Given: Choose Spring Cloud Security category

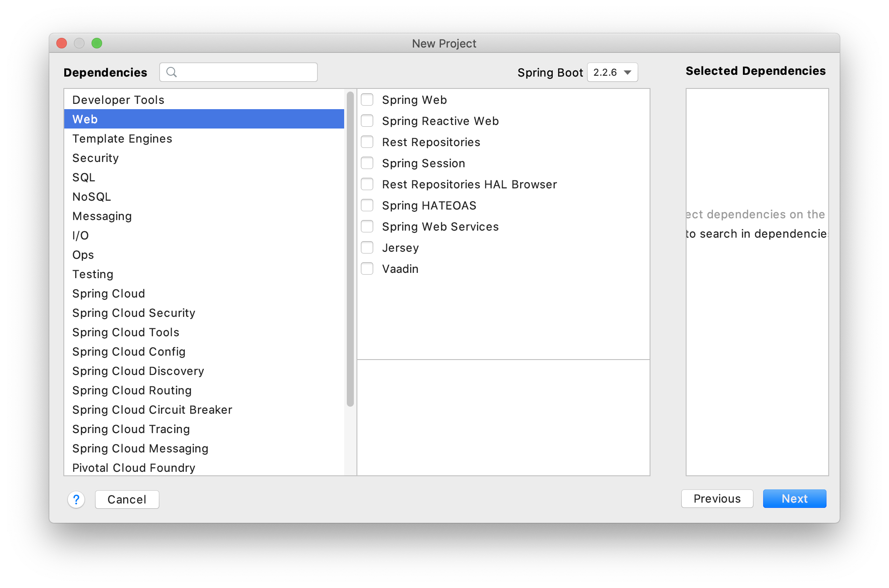Looking at the screenshot, I should coord(204,313).
